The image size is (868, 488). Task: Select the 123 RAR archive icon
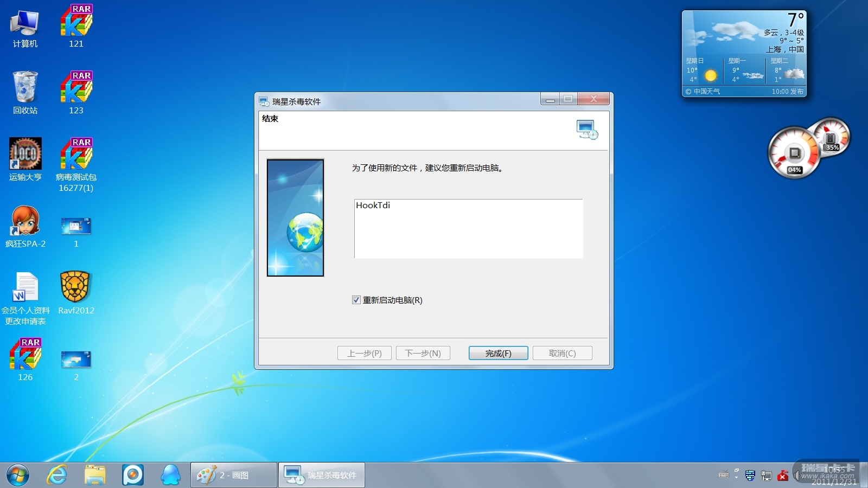click(76, 93)
